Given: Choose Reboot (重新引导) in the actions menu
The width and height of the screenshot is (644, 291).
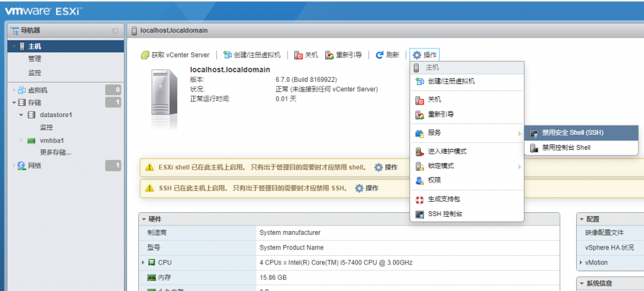Looking at the screenshot, I should (x=467, y=115).
